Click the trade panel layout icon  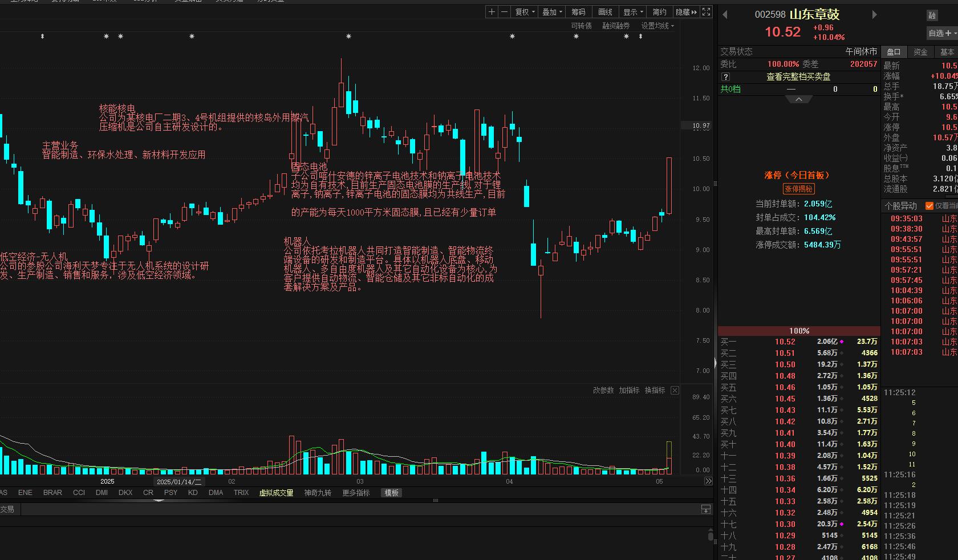(x=706, y=509)
